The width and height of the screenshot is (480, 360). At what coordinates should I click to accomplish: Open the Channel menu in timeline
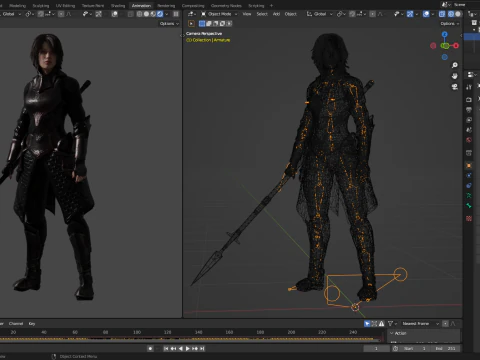16,324
